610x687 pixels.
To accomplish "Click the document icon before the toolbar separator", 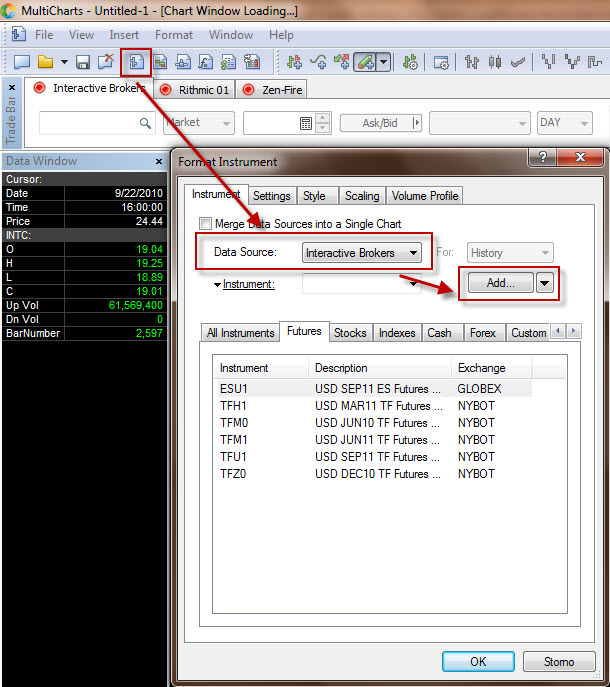I will pos(252,62).
